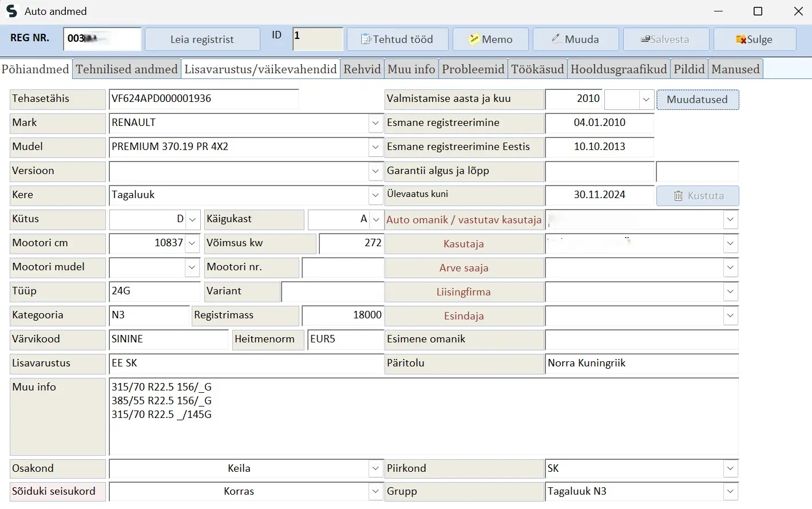Open the Muudatused changes button
Screen dimensions: 812x509
[x=698, y=100]
